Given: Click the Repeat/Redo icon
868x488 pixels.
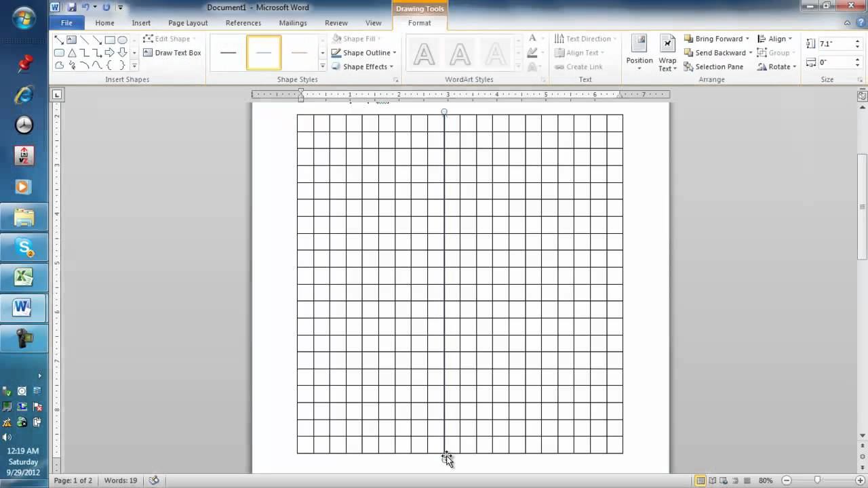Looking at the screenshot, I should [x=106, y=7].
